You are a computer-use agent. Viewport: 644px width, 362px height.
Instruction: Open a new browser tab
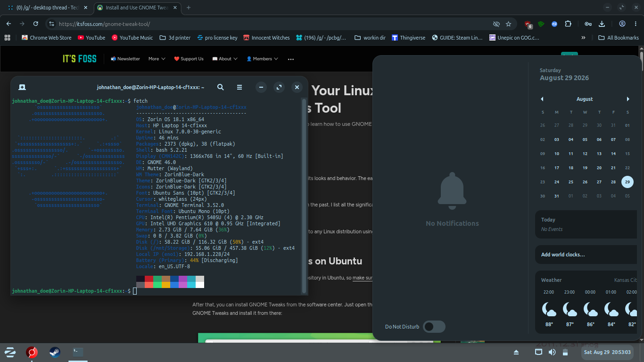coord(189,8)
